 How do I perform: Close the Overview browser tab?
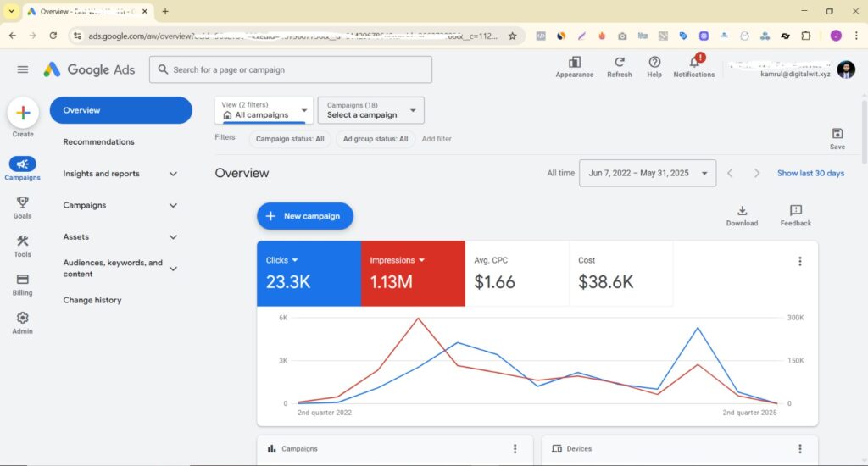144,11
